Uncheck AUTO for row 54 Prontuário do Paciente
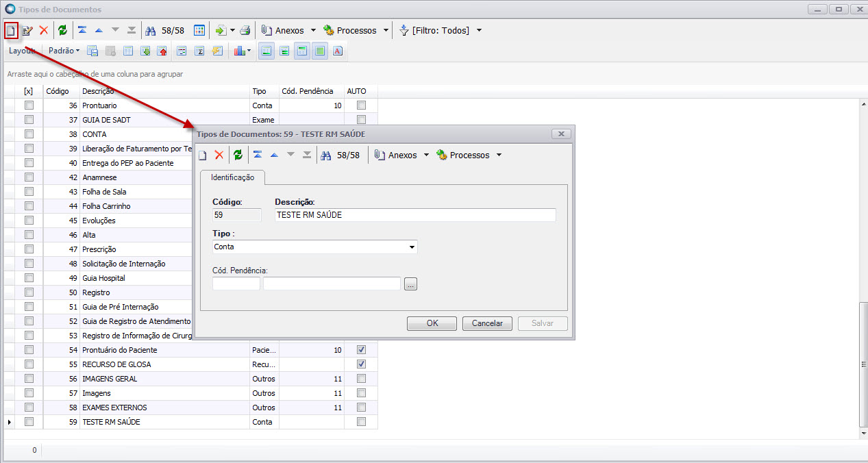This screenshot has height=463, width=868. pyautogui.click(x=361, y=350)
